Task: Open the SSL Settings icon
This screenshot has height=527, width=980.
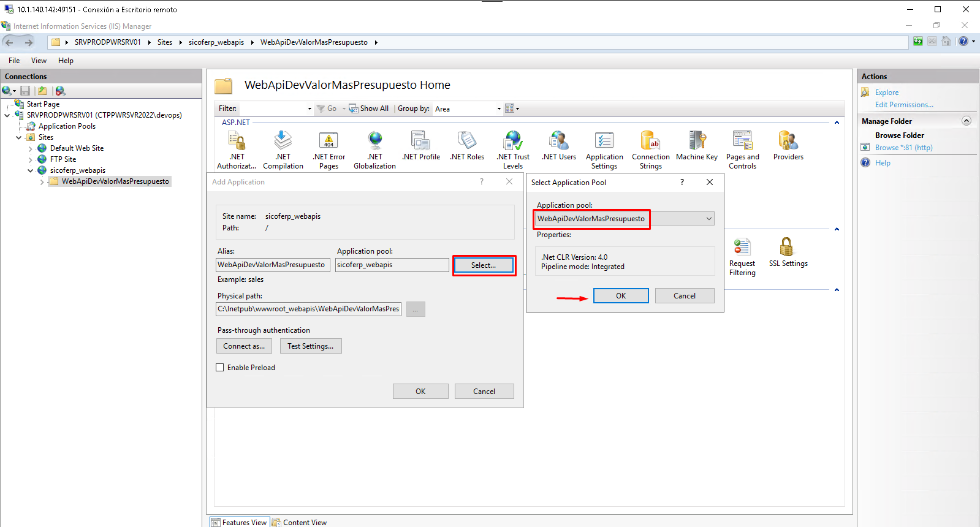Action: (x=788, y=252)
